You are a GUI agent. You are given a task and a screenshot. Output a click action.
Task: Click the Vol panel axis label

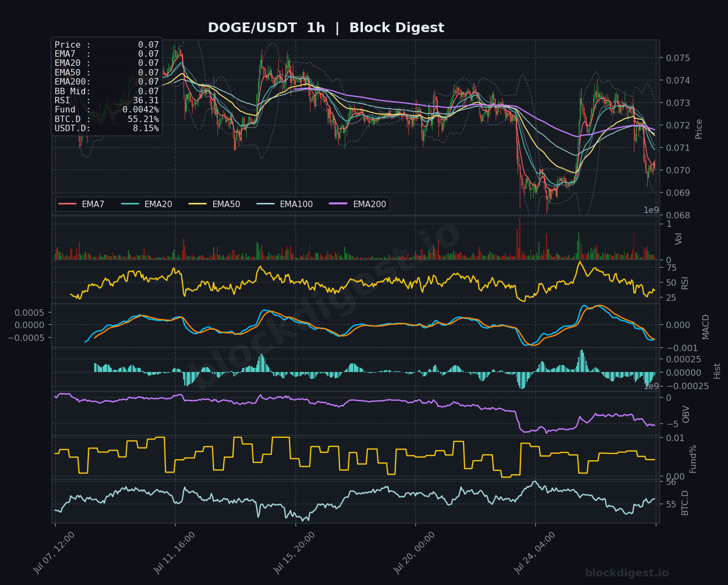coord(678,239)
